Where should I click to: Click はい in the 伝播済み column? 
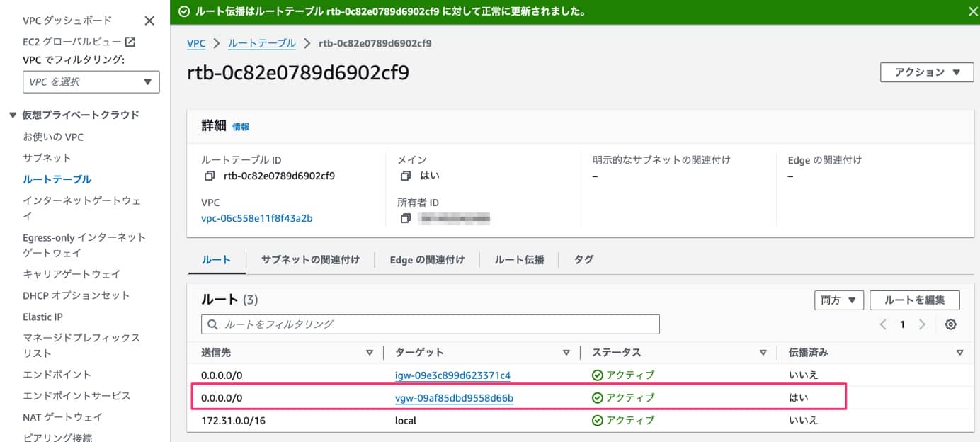tap(799, 398)
